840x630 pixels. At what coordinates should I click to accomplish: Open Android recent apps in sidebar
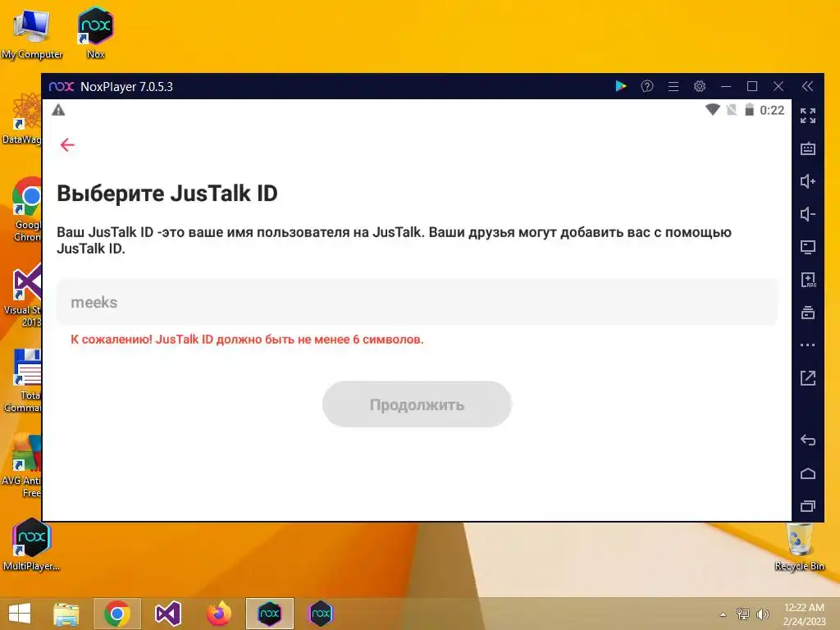808,505
